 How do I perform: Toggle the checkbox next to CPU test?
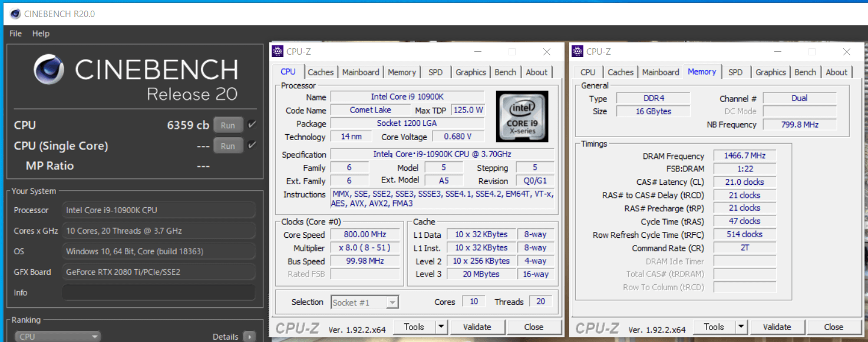[252, 125]
